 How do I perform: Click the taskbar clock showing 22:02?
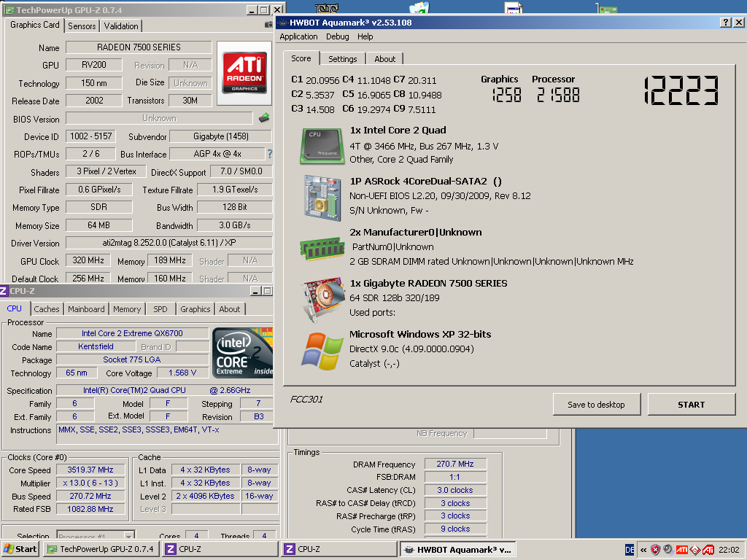(x=729, y=550)
